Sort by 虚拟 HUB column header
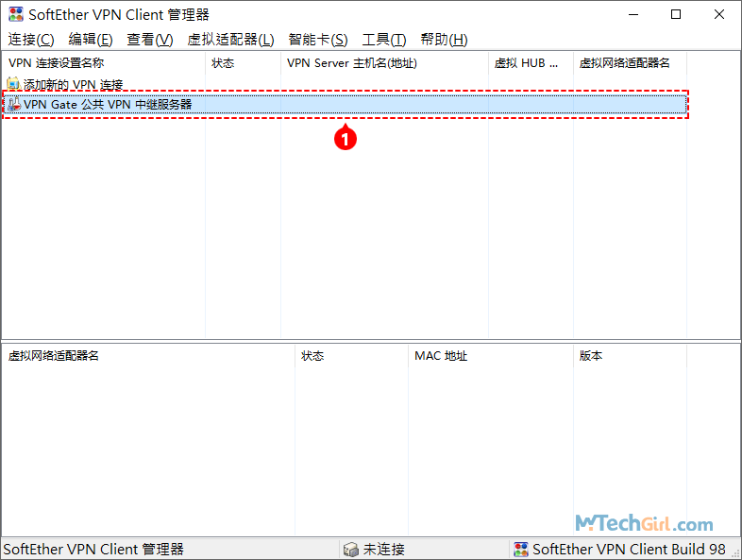Viewport: 742px width, 560px height. click(x=531, y=63)
